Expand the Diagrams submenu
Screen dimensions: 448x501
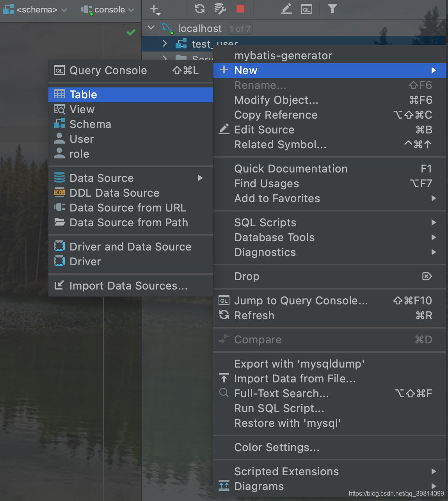click(x=259, y=486)
